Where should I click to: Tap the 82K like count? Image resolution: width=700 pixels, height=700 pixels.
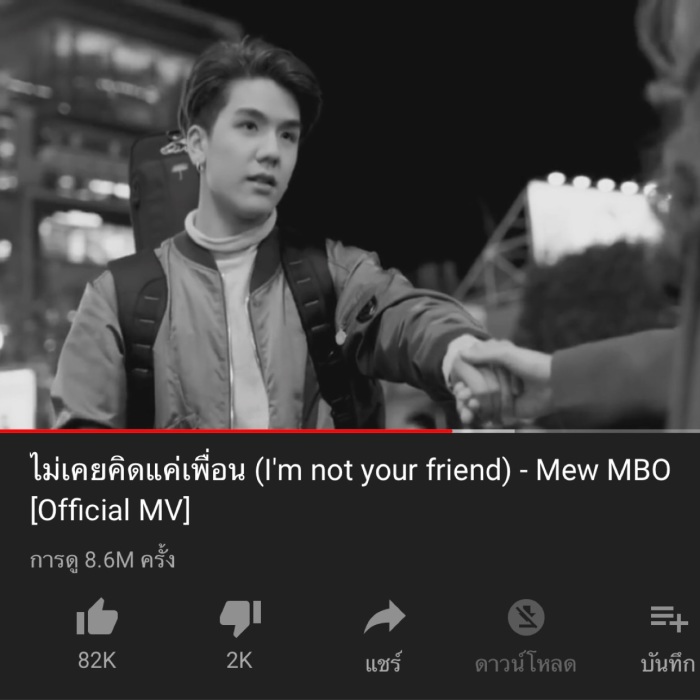click(97, 660)
